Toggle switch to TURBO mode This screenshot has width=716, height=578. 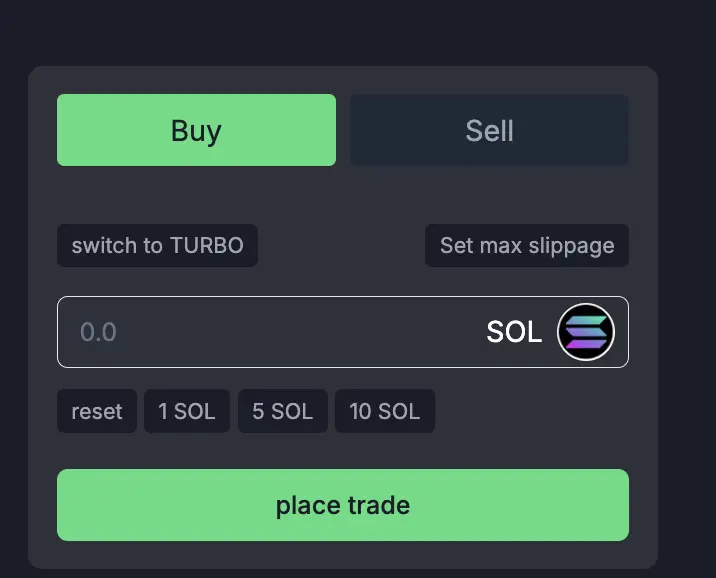pyautogui.click(x=158, y=246)
